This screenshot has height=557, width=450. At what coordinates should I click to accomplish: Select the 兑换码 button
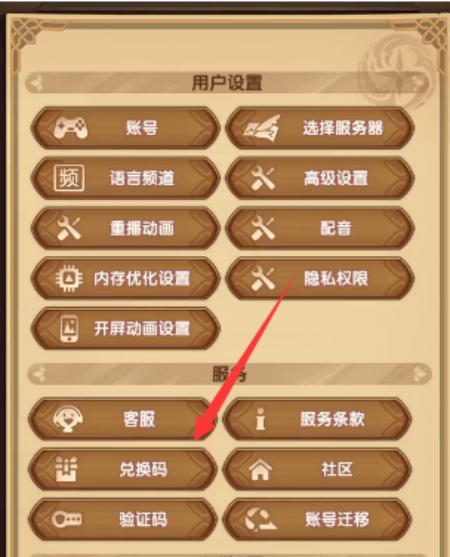click(123, 469)
